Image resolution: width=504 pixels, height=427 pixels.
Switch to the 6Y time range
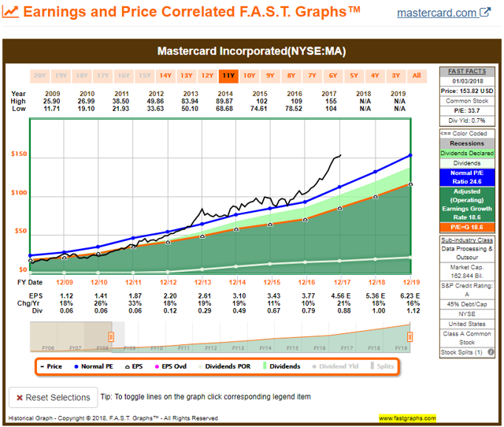333,76
